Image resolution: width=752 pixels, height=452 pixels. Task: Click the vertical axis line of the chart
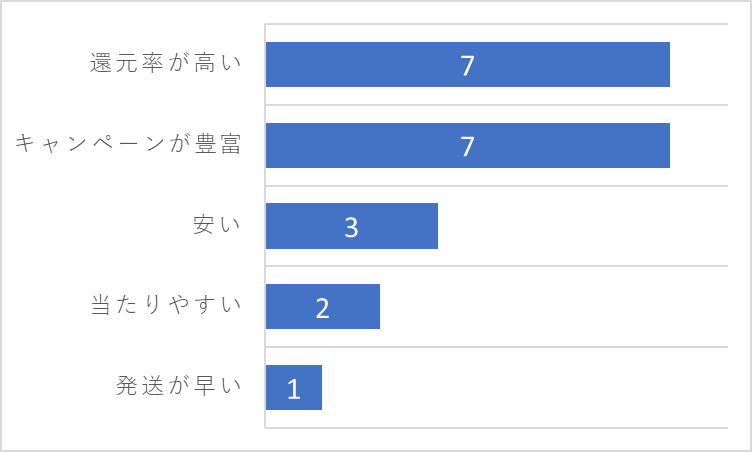pyautogui.click(x=265, y=226)
